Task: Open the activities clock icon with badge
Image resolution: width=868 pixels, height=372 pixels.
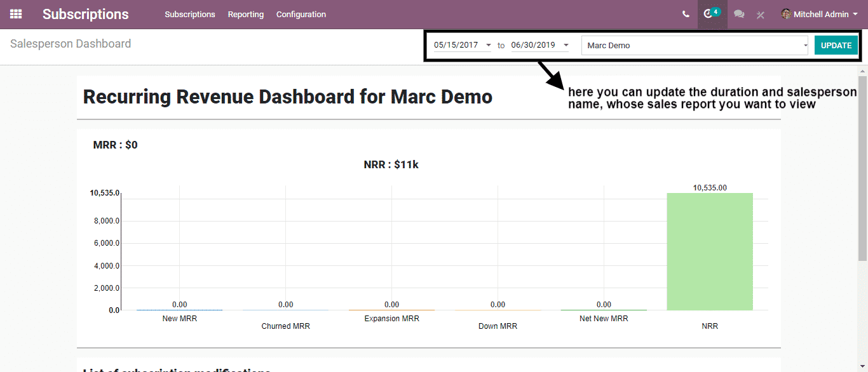Action: tap(709, 14)
